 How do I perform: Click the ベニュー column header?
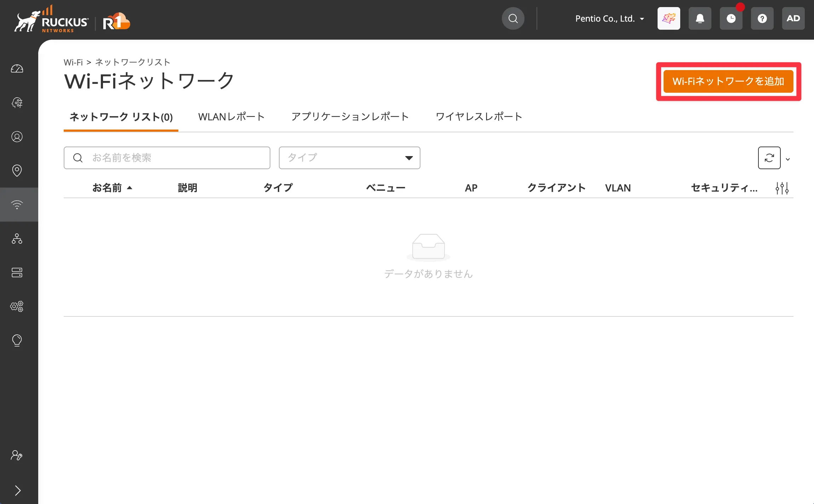(386, 188)
